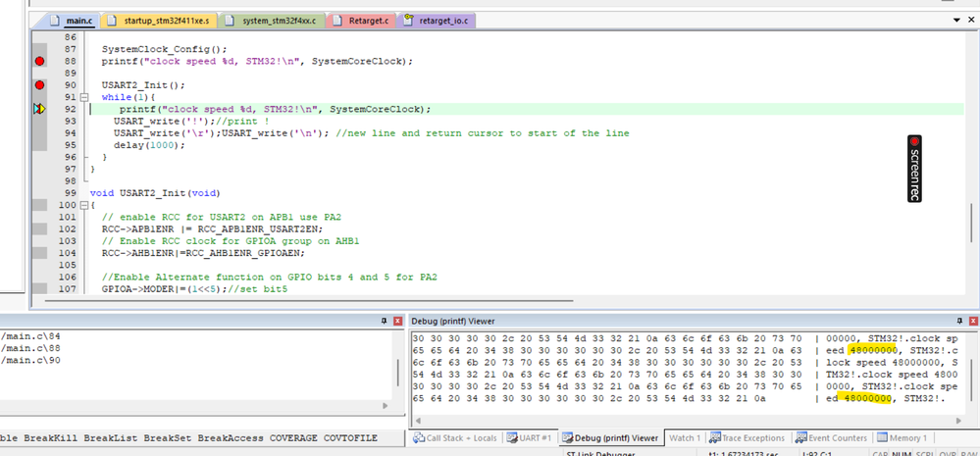Open the Event Counters tab
Viewport: 980px width, 456px height.
tap(831, 438)
